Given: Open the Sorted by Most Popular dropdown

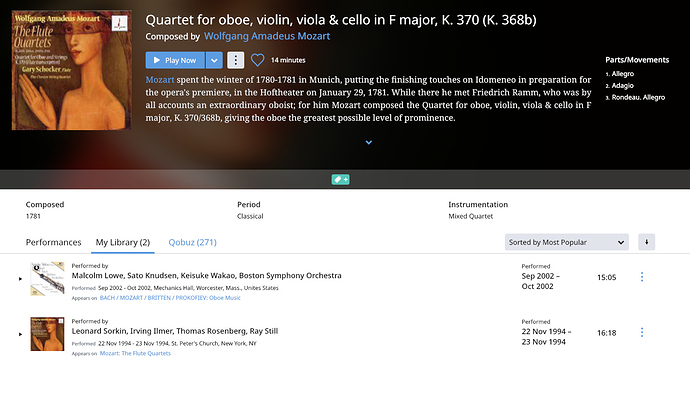Looking at the screenshot, I should 567,242.
